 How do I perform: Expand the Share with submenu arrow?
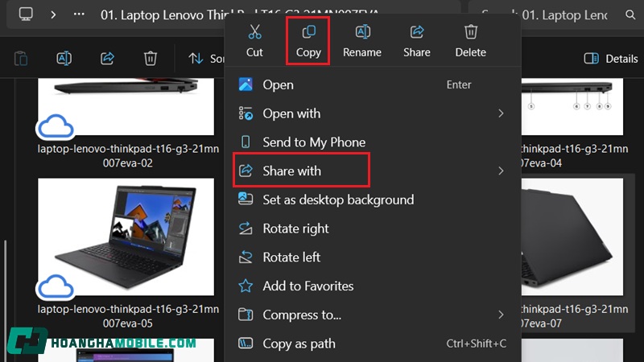pyautogui.click(x=501, y=171)
